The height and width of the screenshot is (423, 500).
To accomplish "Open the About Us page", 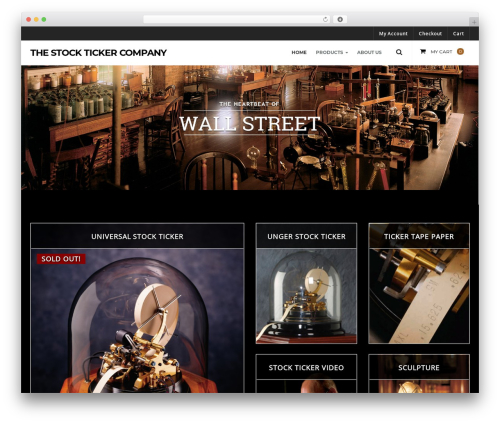I will [x=369, y=52].
